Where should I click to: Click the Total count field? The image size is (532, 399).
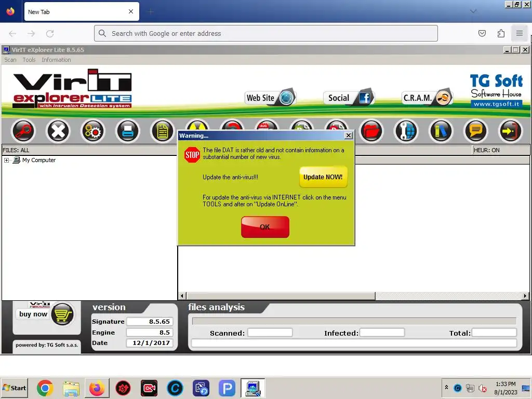495,333
